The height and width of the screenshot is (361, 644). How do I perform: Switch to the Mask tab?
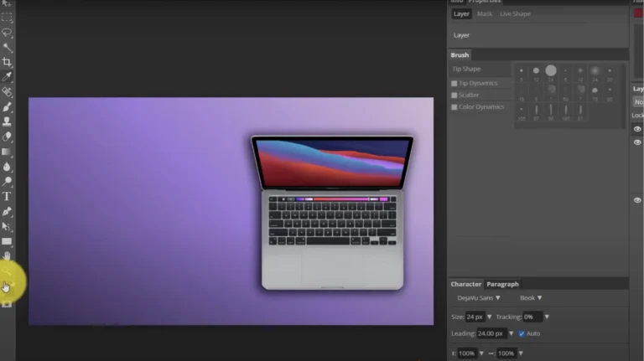(485, 13)
